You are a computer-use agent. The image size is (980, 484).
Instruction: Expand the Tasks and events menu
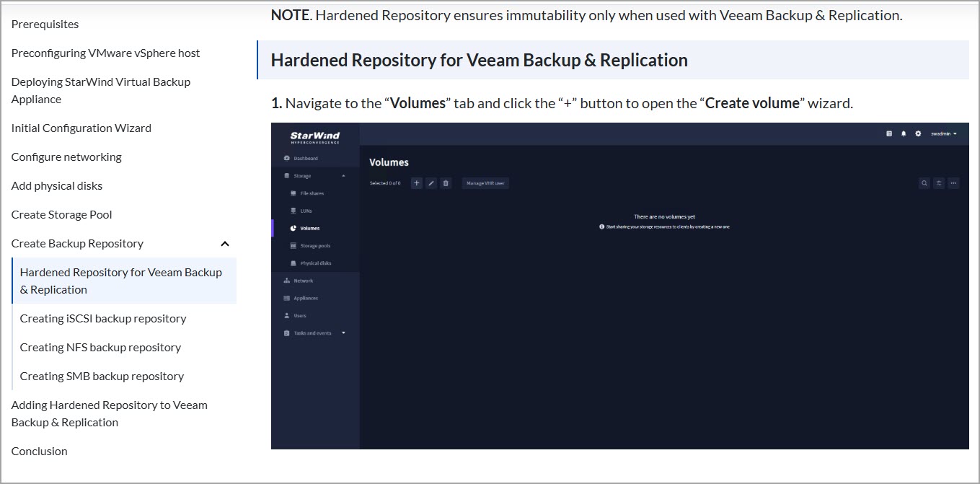point(343,333)
